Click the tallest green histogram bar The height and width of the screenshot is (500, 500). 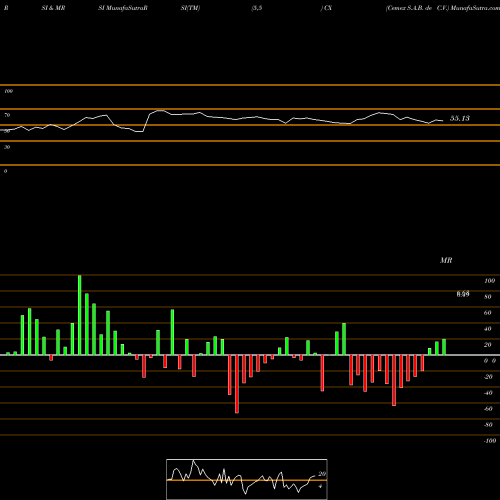(80, 315)
